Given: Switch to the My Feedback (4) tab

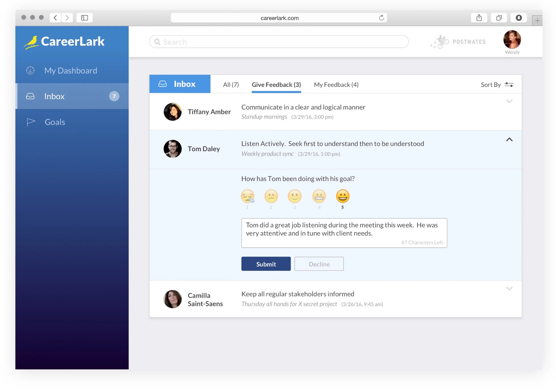Looking at the screenshot, I should (336, 85).
